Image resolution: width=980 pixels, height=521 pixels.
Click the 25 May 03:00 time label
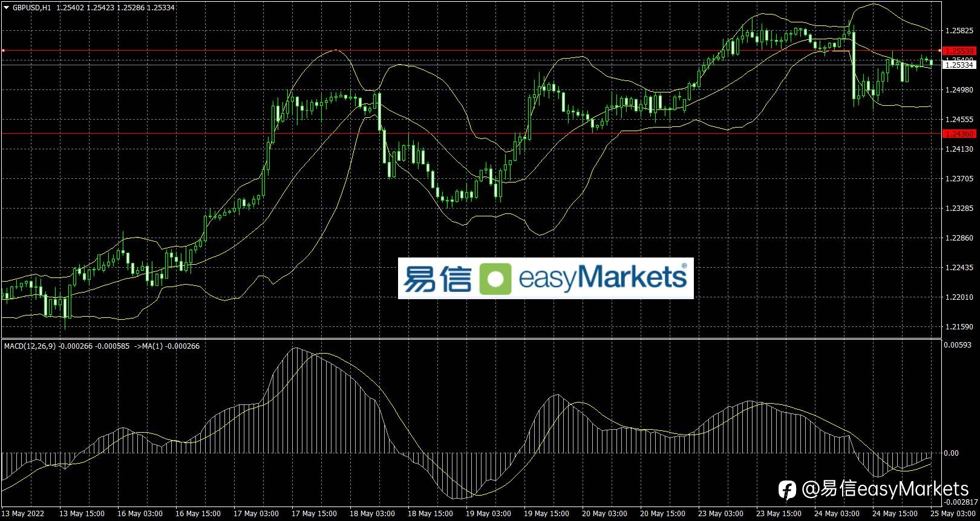[953, 514]
